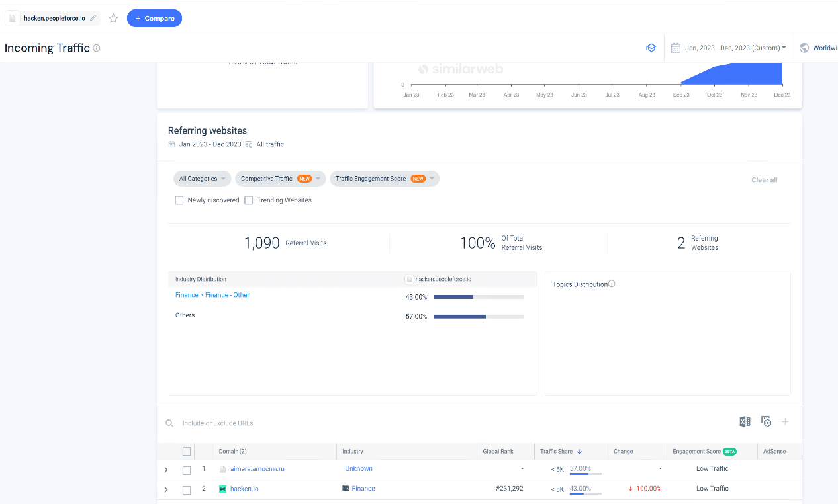Check the Trending Websites checkbox
The image size is (838, 504).
click(249, 200)
